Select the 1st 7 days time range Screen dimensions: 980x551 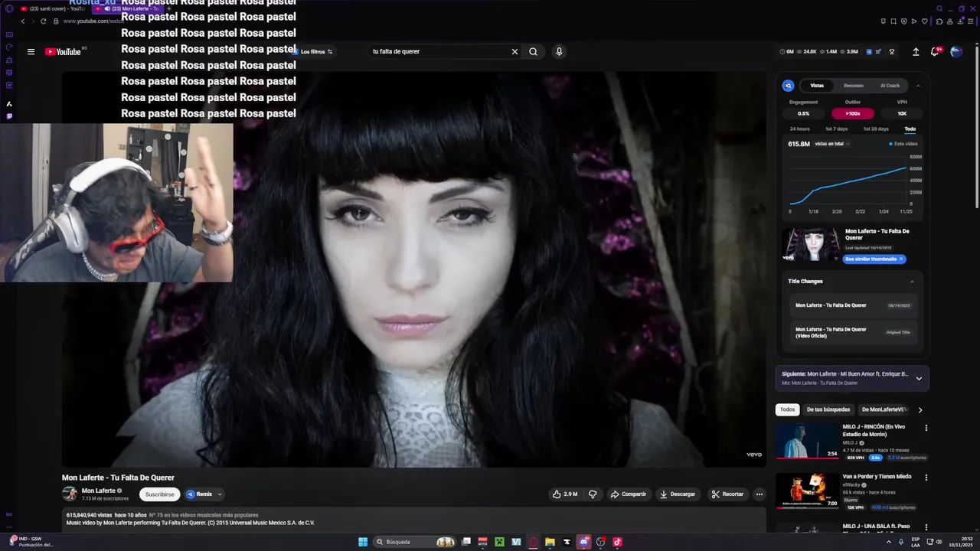[x=837, y=129]
